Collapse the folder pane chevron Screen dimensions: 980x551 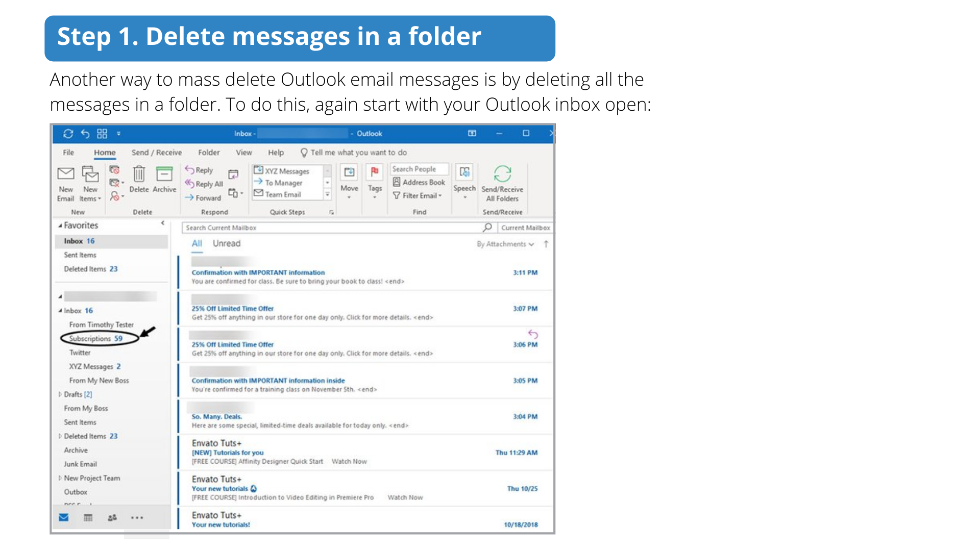163,223
